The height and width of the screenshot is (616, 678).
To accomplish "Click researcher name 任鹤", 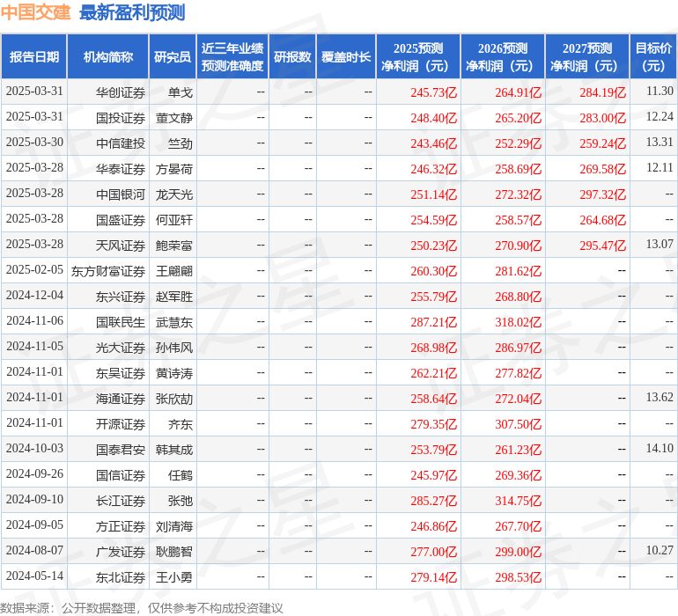I will [181, 475].
